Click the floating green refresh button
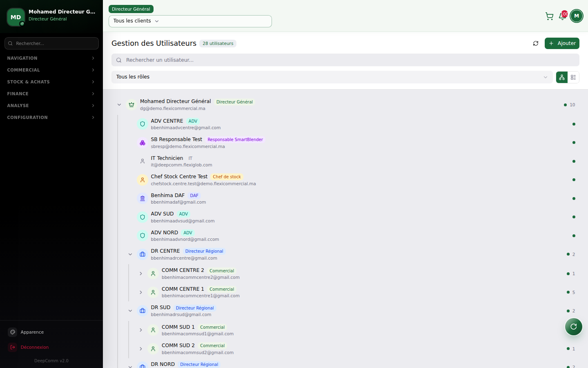Viewport: 588px width, 368px height. click(574, 327)
